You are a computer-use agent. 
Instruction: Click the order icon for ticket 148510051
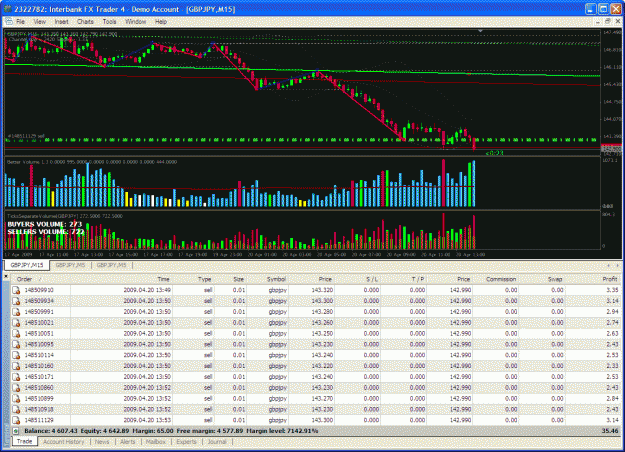(x=16, y=334)
